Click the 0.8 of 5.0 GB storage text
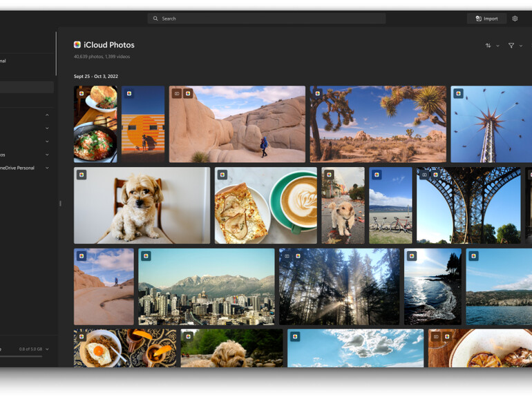Viewport: 532px width, 399px height. [31, 349]
